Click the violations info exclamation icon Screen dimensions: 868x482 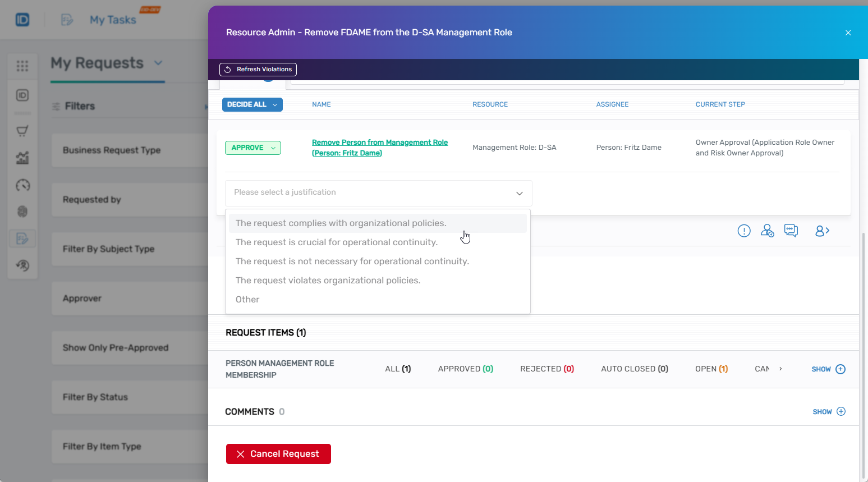click(x=744, y=231)
